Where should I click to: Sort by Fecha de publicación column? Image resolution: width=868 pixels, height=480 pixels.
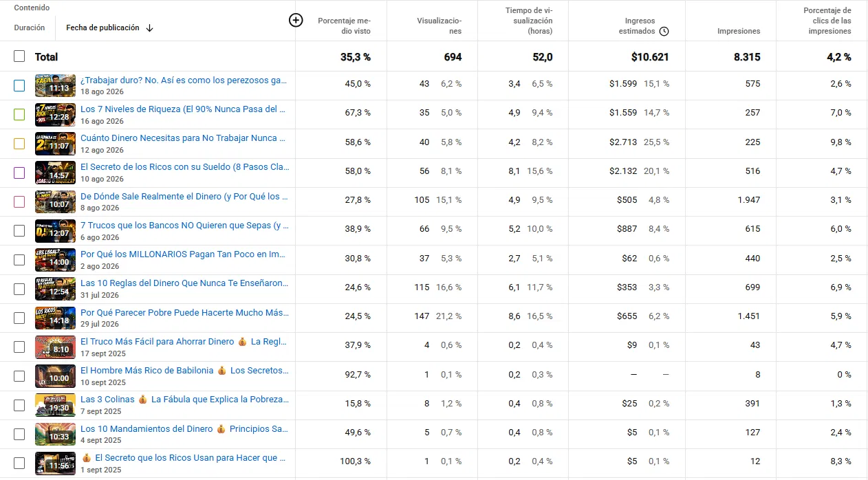coord(102,28)
